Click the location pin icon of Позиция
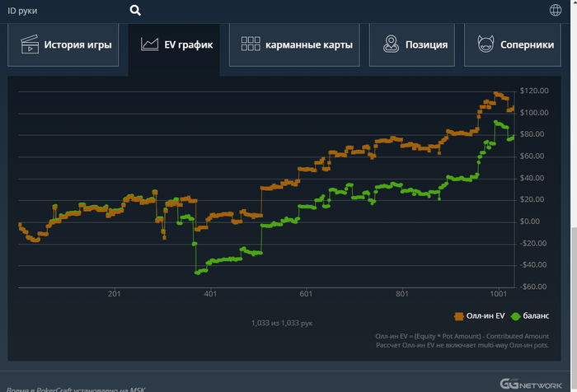The width and height of the screenshot is (577, 392). point(391,44)
